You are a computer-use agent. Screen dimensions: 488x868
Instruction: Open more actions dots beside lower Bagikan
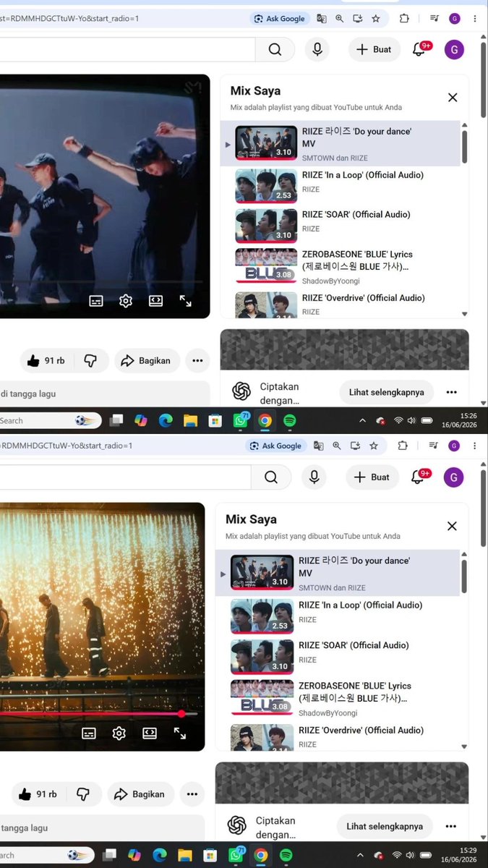(x=192, y=794)
